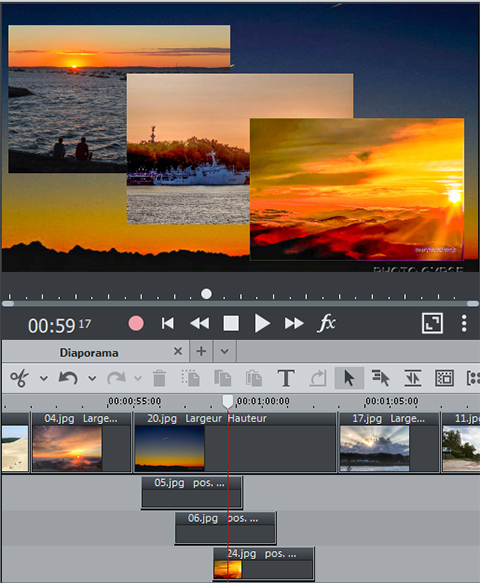This screenshot has width=480, height=583.
Task: Click the rewind button
Action: (x=200, y=323)
